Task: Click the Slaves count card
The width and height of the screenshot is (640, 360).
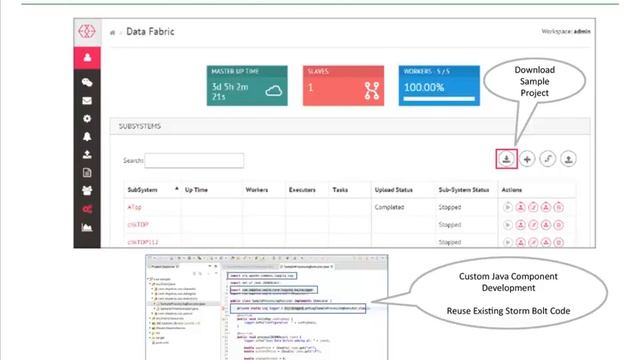Action: [343, 86]
